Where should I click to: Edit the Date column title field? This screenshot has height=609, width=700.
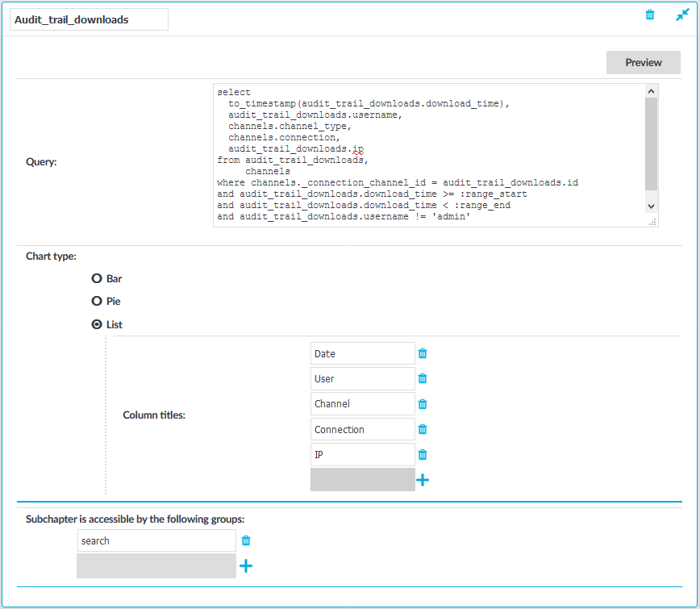coord(363,353)
